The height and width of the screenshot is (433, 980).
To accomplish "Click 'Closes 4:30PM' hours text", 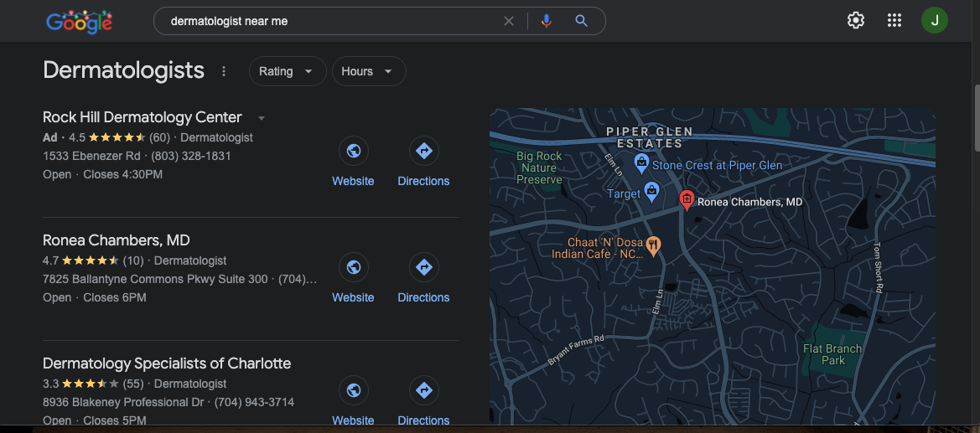I will coord(123,174).
